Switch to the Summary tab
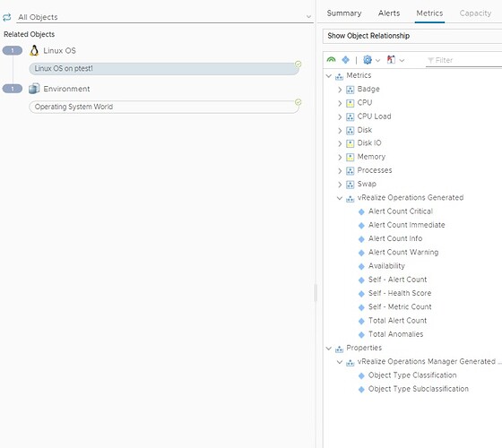The width and height of the screenshot is (502, 448). click(x=344, y=13)
